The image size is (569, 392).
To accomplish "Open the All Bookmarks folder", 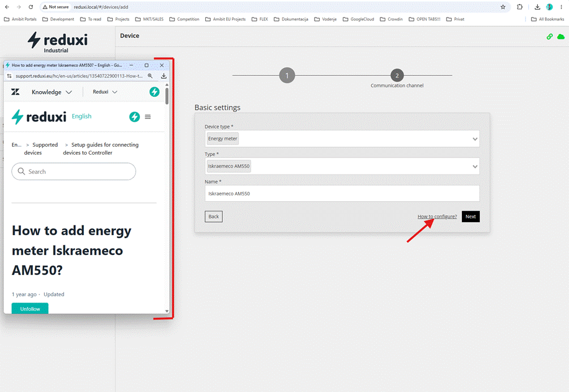I will tap(547, 19).
